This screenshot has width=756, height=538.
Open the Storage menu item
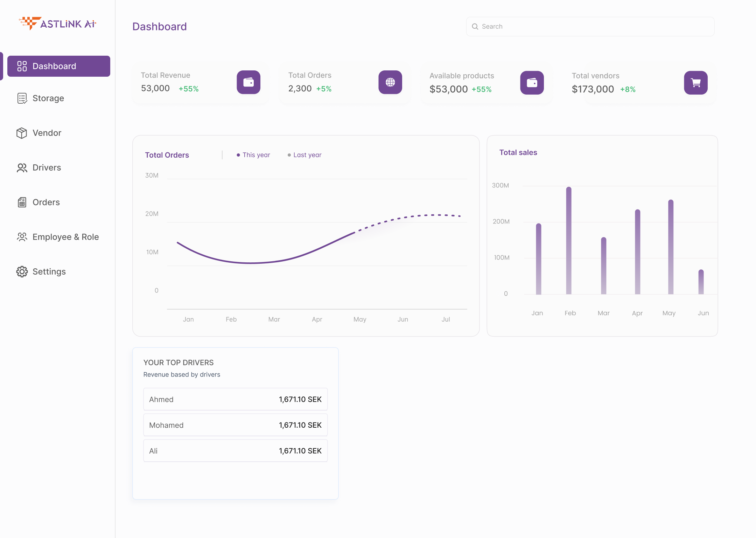[x=48, y=98]
